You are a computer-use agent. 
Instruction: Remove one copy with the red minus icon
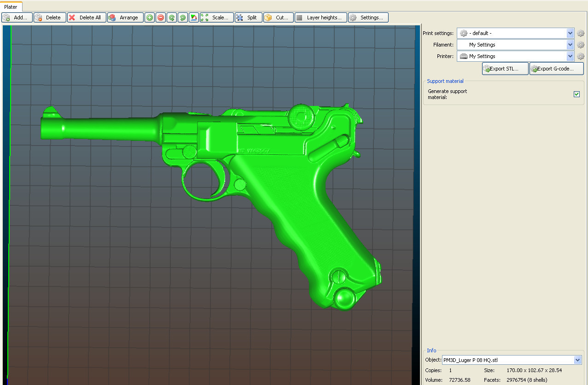point(161,17)
